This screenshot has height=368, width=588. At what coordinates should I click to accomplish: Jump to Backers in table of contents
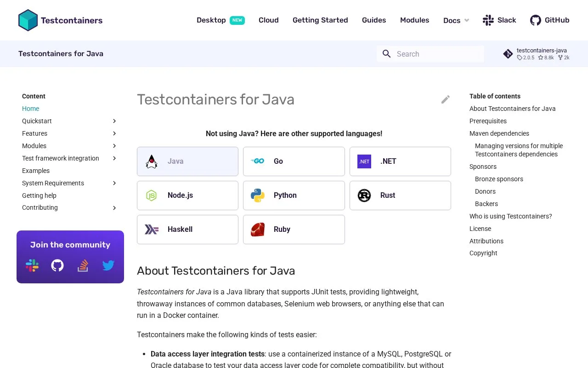point(486,204)
